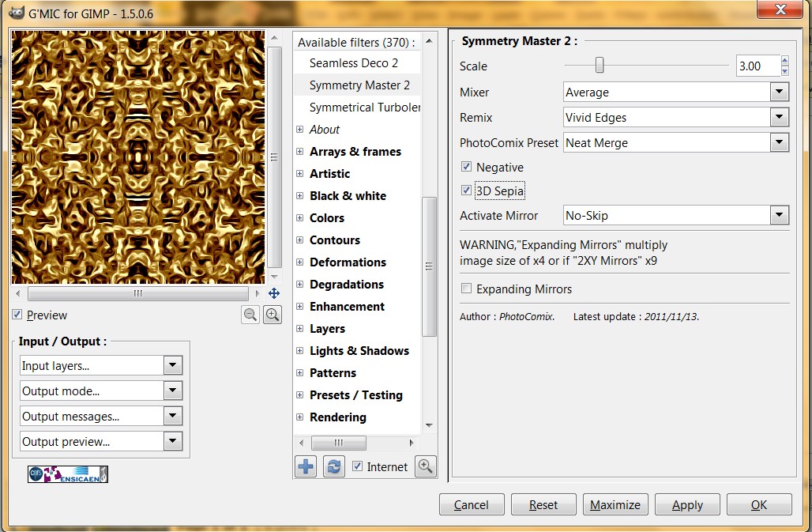Screen dimensions: 812x532
Task: Expand the Arrays & frames category
Action: [x=299, y=151]
